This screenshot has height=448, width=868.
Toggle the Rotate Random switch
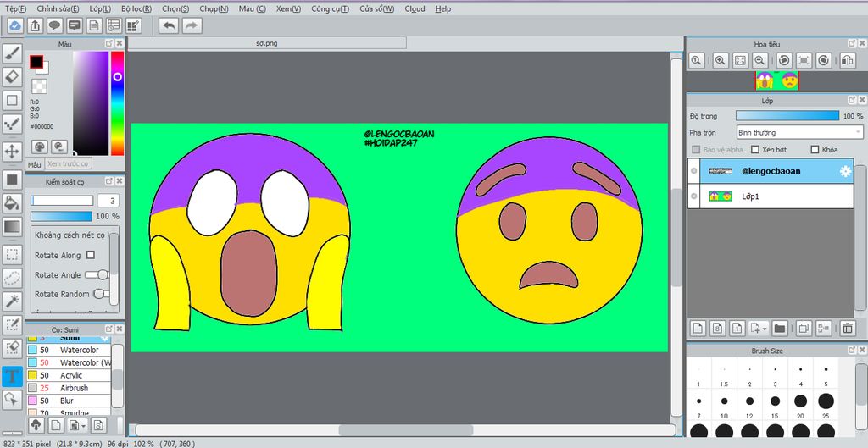coord(101,294)
